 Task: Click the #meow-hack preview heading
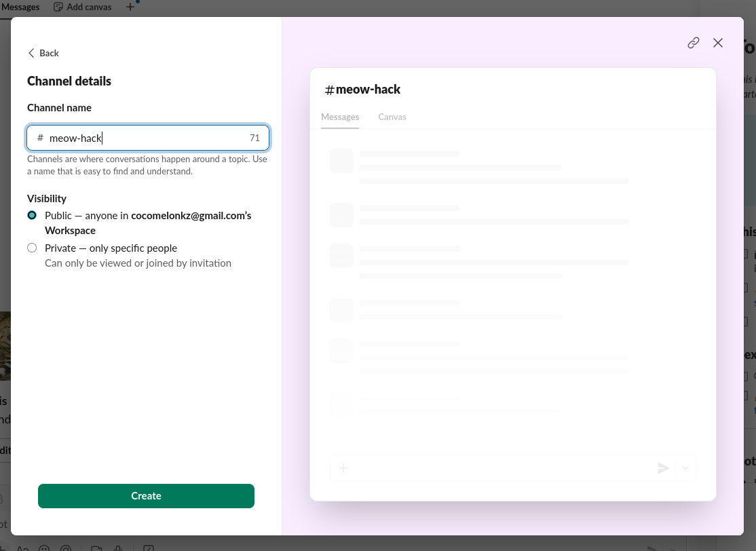(363, 90)
